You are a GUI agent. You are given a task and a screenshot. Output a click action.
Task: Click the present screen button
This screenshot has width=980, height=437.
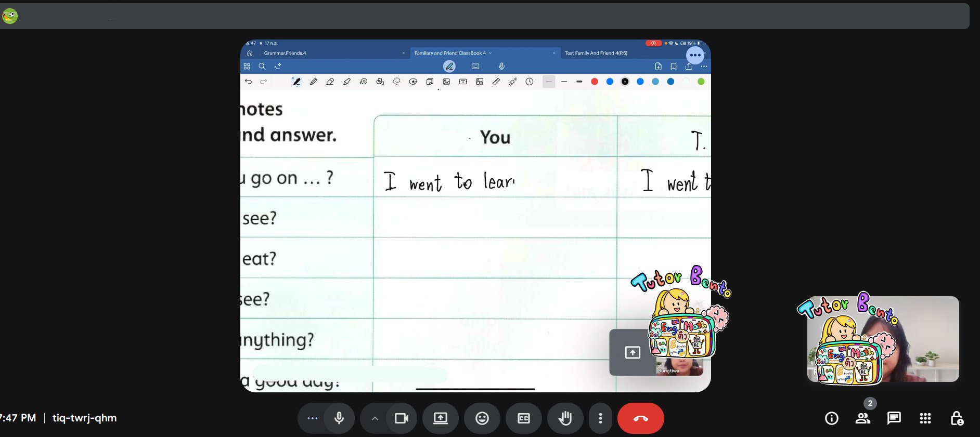[x=441, y=418]
